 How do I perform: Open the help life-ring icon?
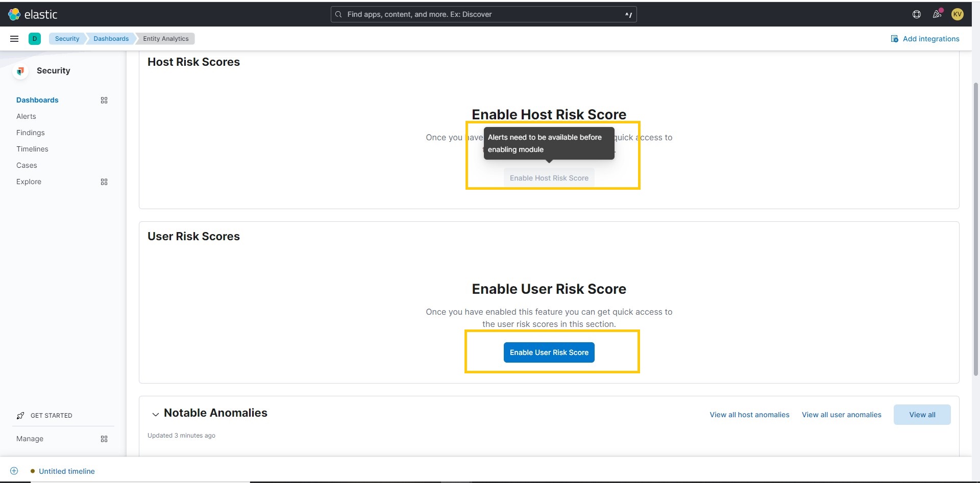[916, 14]
